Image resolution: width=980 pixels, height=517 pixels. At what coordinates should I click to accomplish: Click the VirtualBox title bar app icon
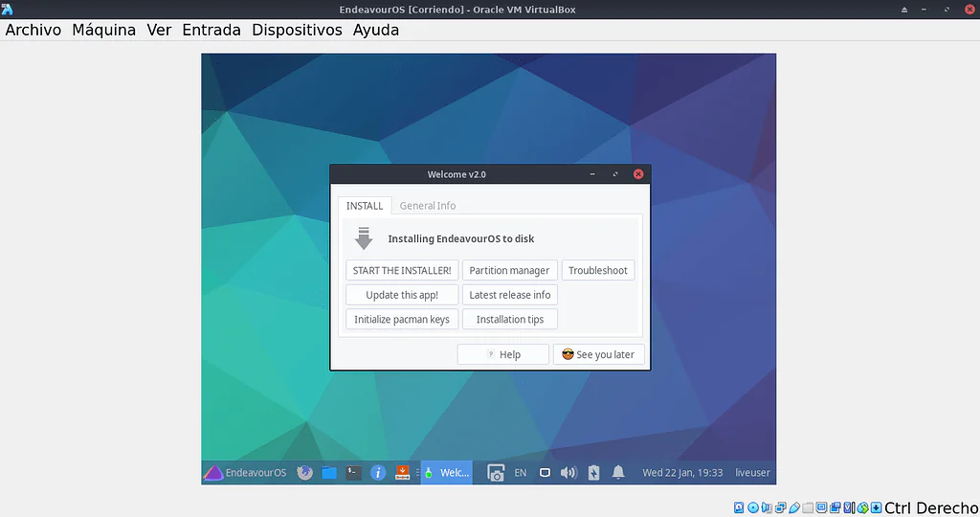tap(7, 10)
